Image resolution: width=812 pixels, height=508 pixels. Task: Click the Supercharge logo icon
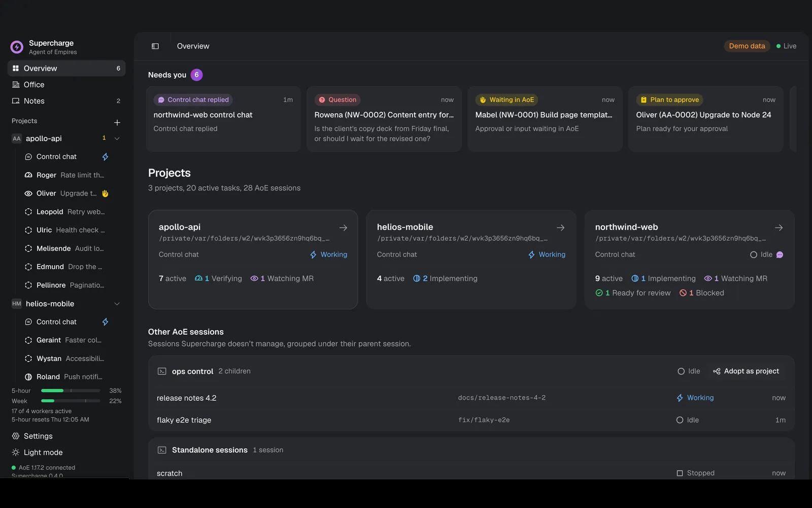[17, 47]
